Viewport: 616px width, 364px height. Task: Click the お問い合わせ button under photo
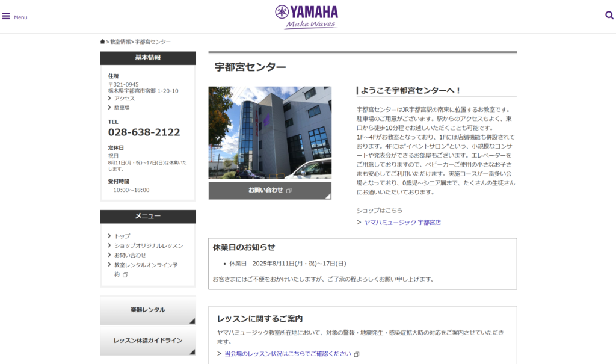pyautogui.click(x=270, y=190)
